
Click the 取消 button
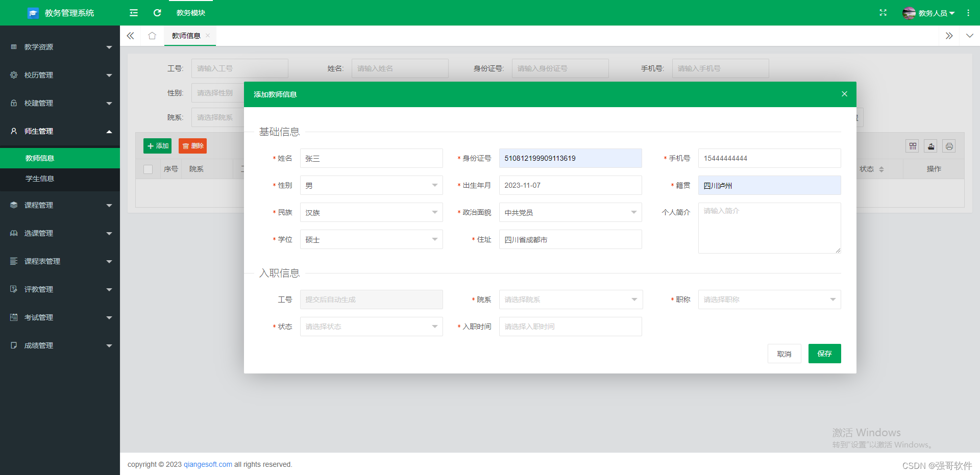784,354
